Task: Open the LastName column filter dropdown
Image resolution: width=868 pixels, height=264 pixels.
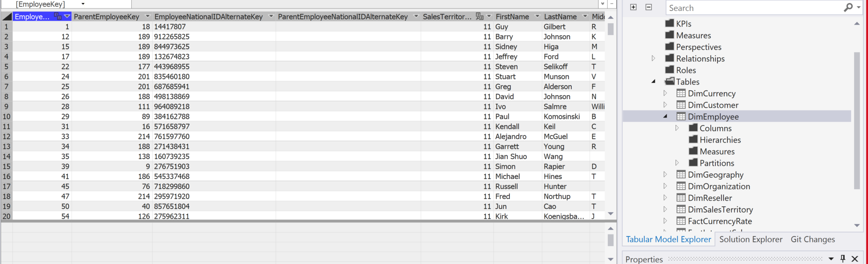Action: tap(585, 17)
